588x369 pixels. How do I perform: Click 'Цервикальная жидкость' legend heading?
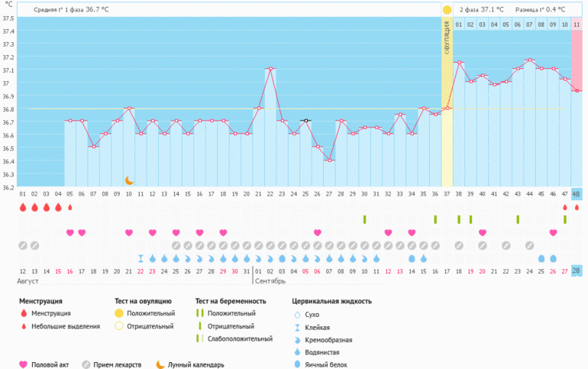[x=332, y=301]
